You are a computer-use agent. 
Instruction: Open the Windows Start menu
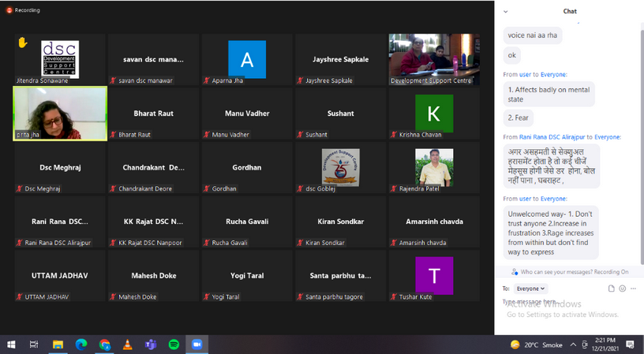11,345
